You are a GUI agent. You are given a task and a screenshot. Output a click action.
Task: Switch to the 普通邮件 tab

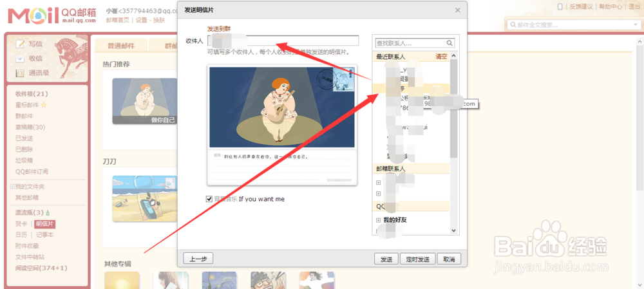point(121,46)
